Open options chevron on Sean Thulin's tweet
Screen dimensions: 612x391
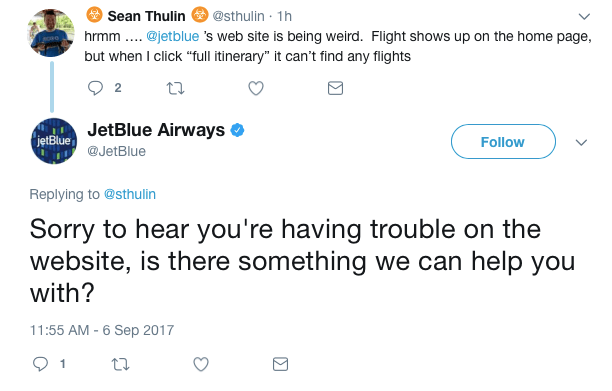584,16
